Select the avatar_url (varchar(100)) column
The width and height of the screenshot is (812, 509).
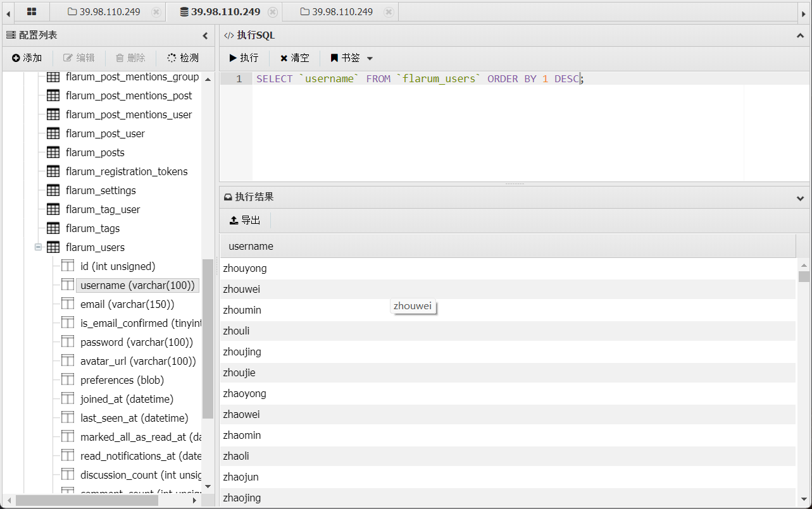pyautogui.click(x=138, y=361)
